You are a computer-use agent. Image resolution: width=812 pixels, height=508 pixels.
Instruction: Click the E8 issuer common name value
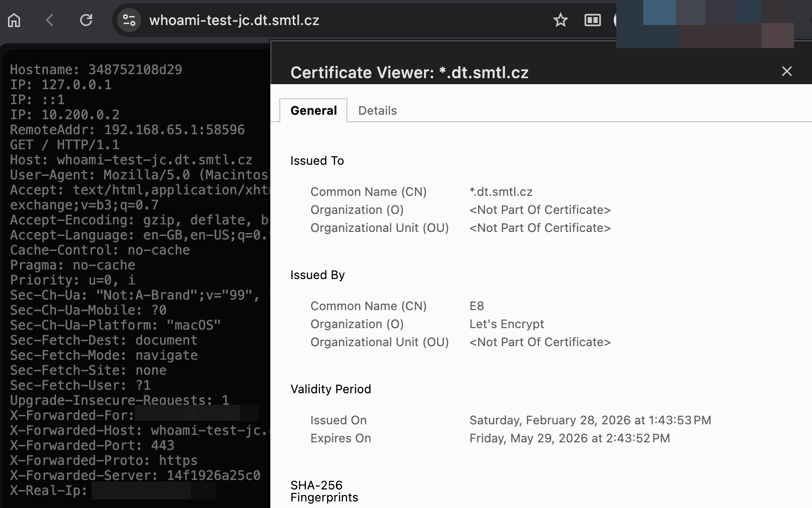pyautogui.click(x=477, y=306)
